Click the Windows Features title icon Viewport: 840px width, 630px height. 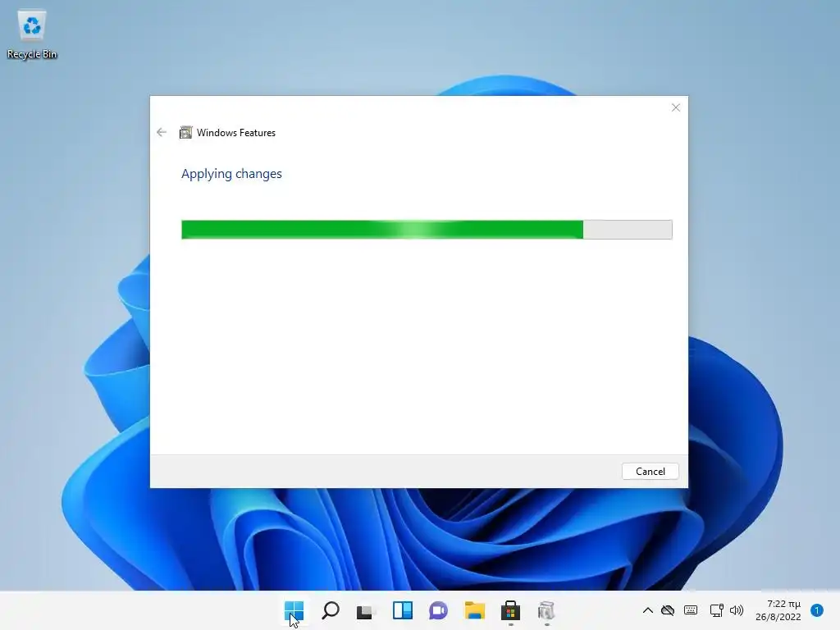coord(185,132)
